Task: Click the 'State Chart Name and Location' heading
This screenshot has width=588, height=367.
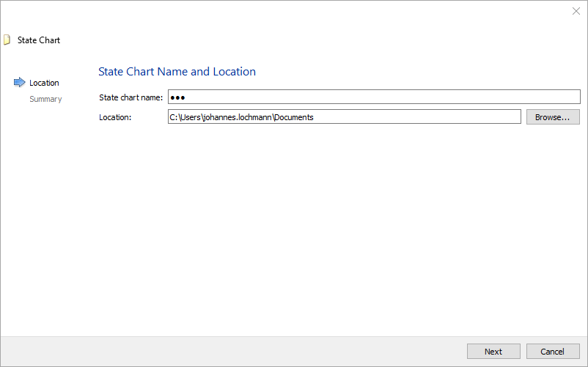Action: point(177,72)
